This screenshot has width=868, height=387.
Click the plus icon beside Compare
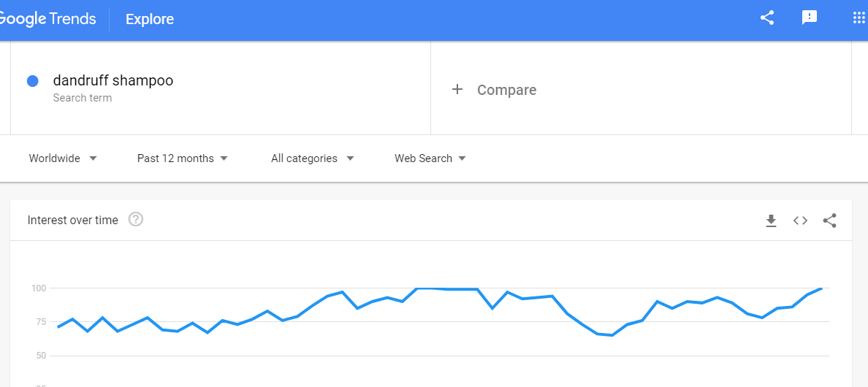[457, 90]
